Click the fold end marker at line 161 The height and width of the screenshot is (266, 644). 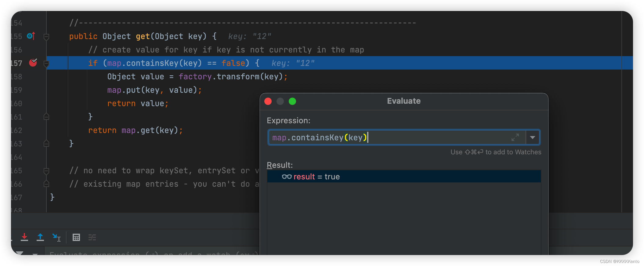(46, 117)
